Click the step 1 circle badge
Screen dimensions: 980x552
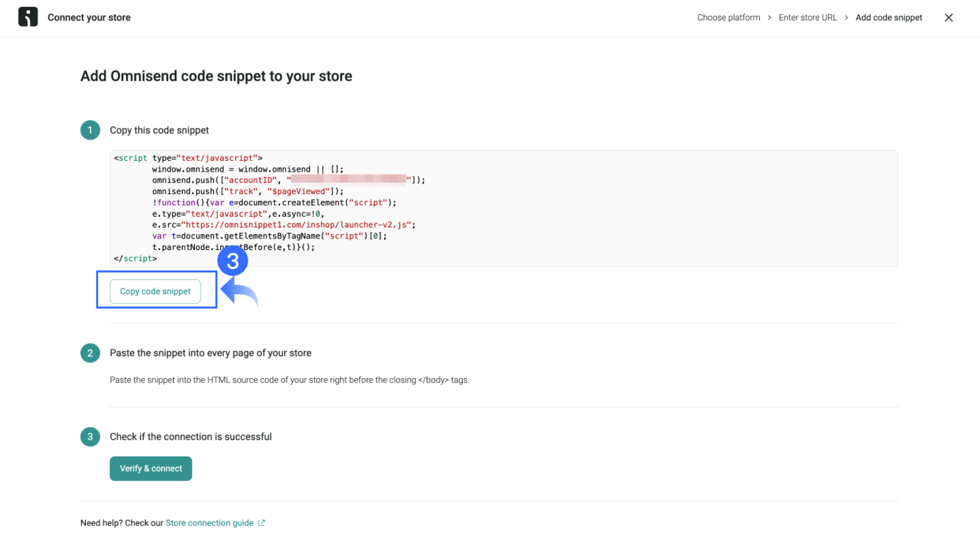coord(90,130)
